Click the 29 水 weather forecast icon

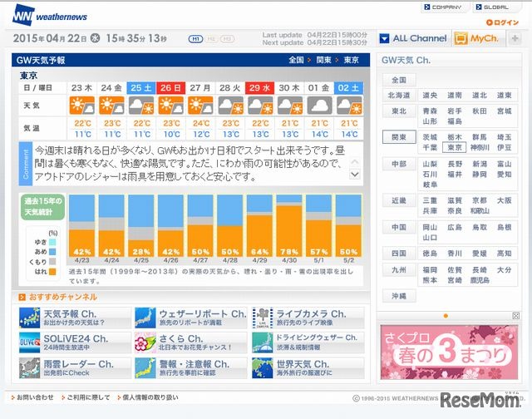260,106
